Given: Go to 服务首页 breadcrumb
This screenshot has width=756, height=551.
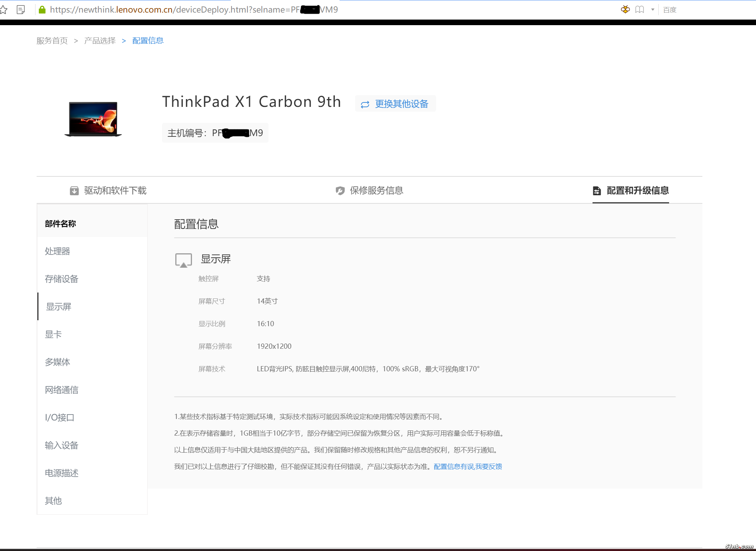Looking at the screenshot, I should [52, 41].
